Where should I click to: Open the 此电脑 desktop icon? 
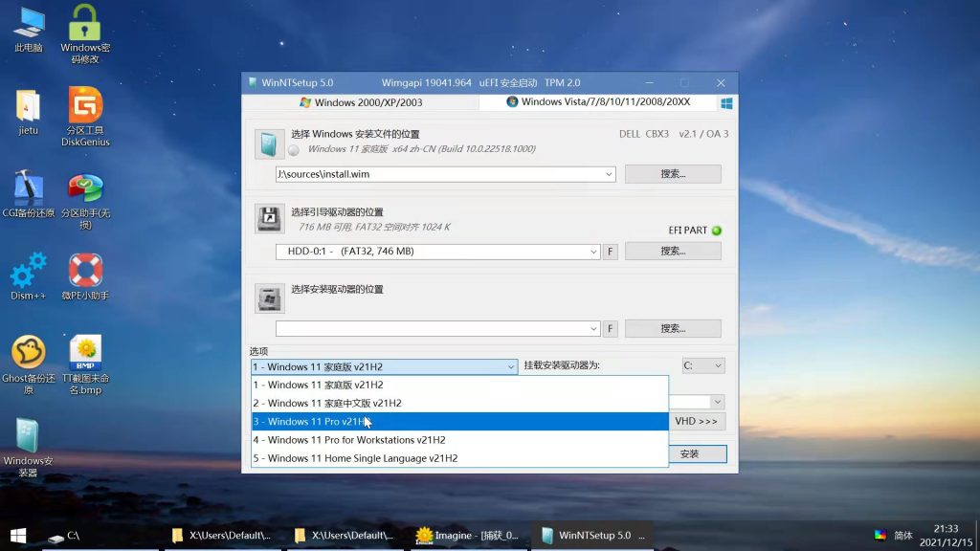[x=29, y=30]
